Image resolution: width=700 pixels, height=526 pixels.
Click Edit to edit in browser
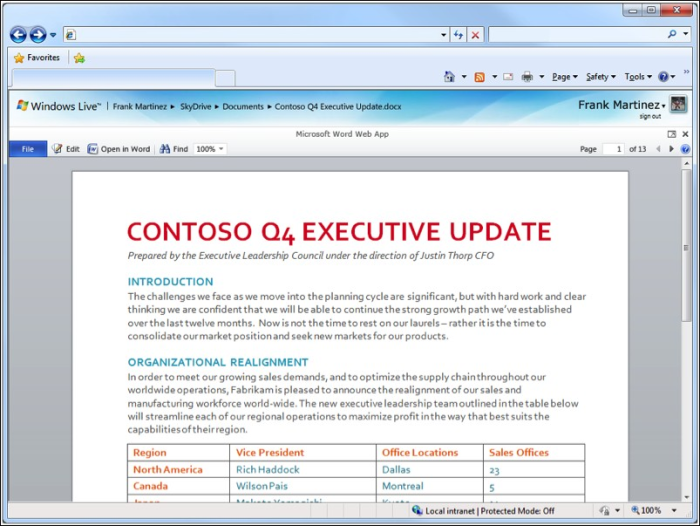click(66, 149)
